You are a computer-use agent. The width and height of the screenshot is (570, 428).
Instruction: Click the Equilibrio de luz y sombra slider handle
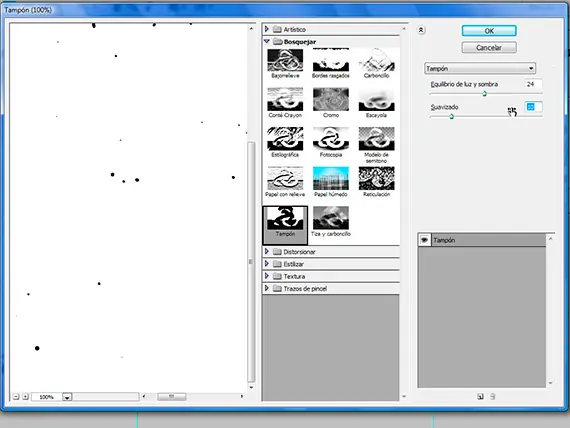coord(484,94)
